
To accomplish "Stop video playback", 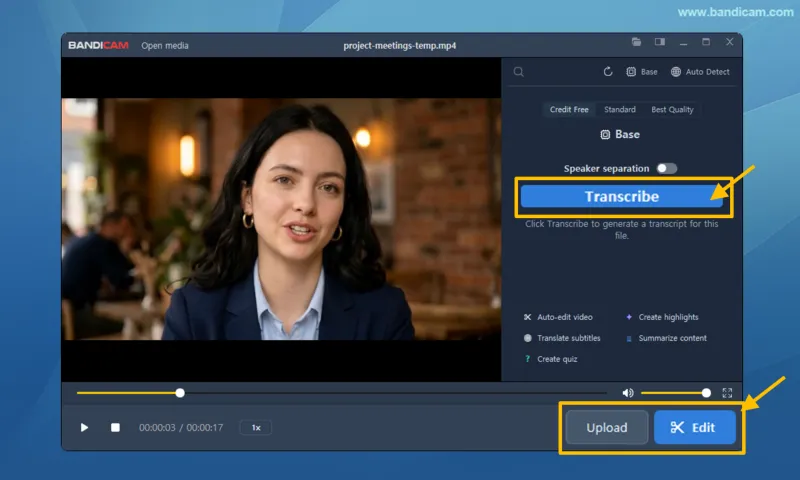I will click(115, 427).
